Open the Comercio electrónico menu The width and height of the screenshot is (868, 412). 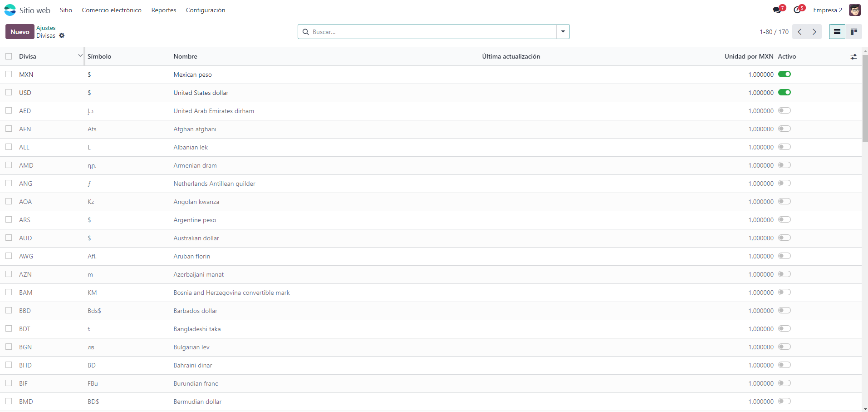[x=112, y=10]
